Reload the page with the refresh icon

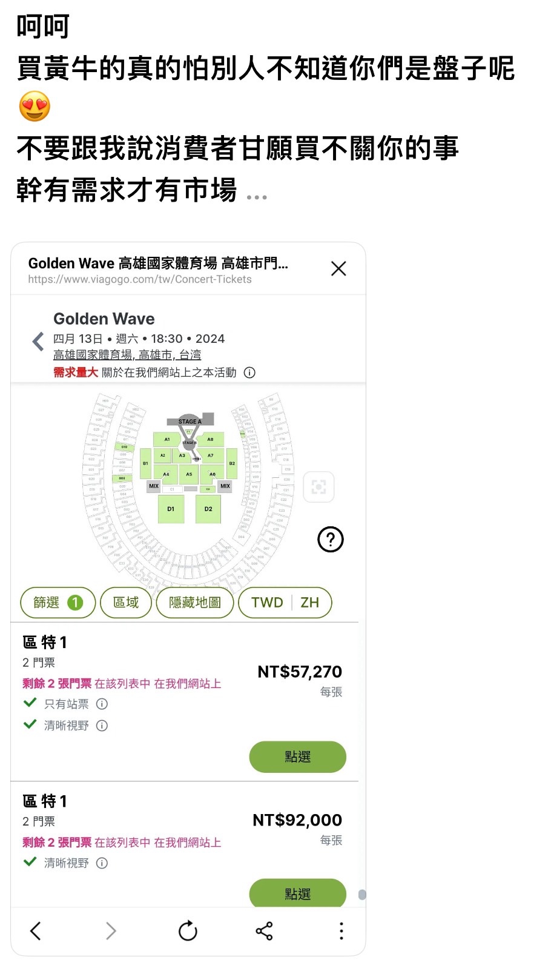pyautogui.click(x=188, y=930)
